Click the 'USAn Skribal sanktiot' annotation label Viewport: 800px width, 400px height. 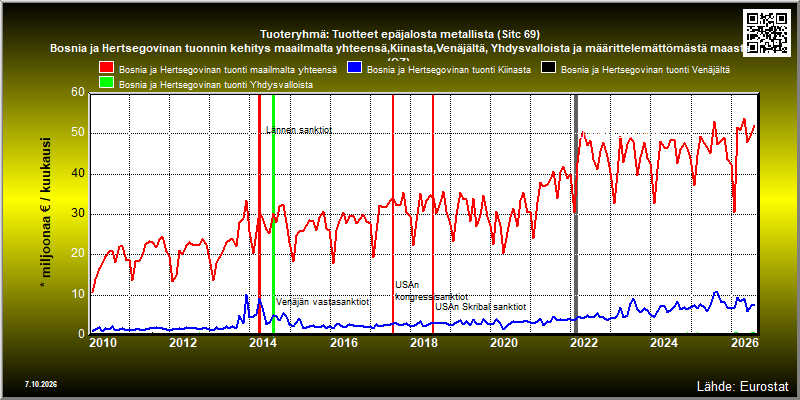click(x=481, y=307)
